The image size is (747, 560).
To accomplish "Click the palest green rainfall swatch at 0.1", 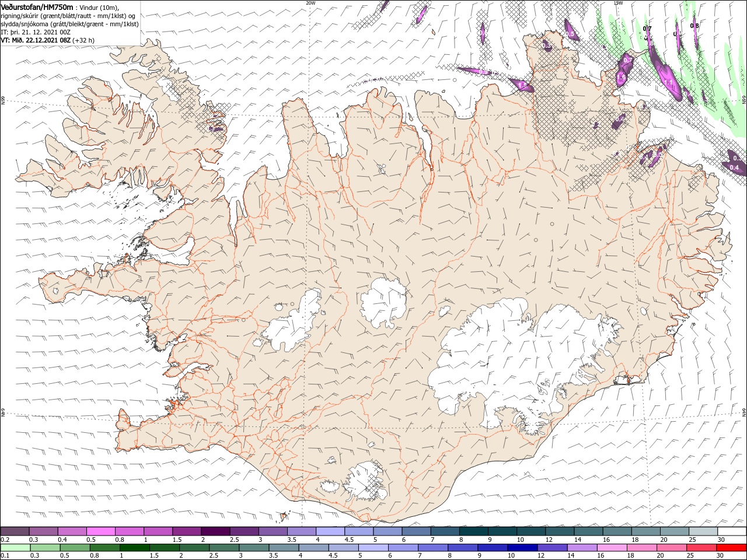I will (15, 548).
